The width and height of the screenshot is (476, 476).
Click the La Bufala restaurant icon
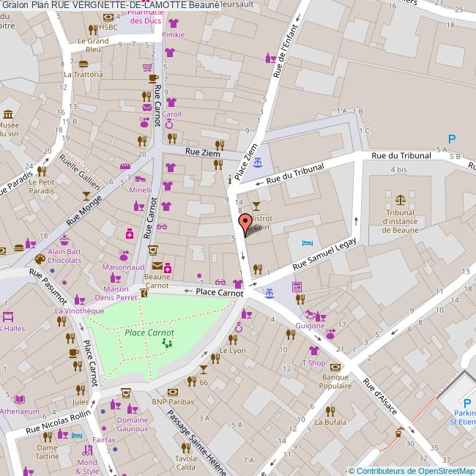(330, 411)
